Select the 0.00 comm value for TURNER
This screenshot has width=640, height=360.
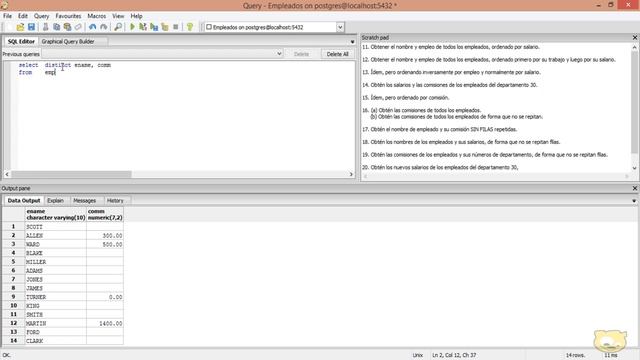[x=105, y=297]
